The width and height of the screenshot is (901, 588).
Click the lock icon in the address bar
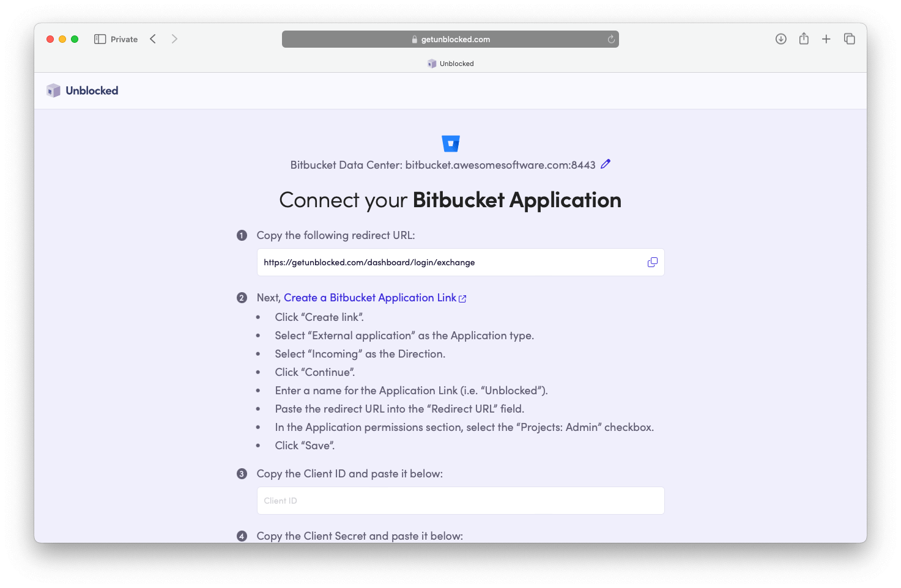point(415,39)
